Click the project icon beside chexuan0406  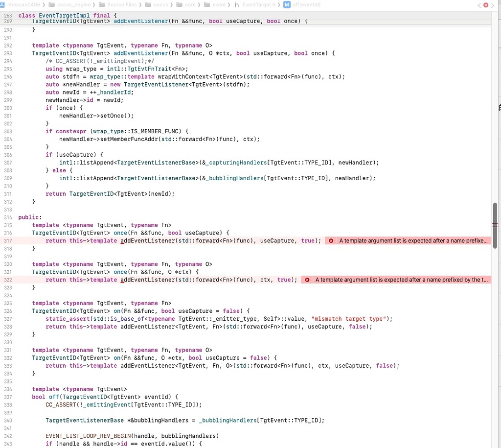[x=3, y=5]
